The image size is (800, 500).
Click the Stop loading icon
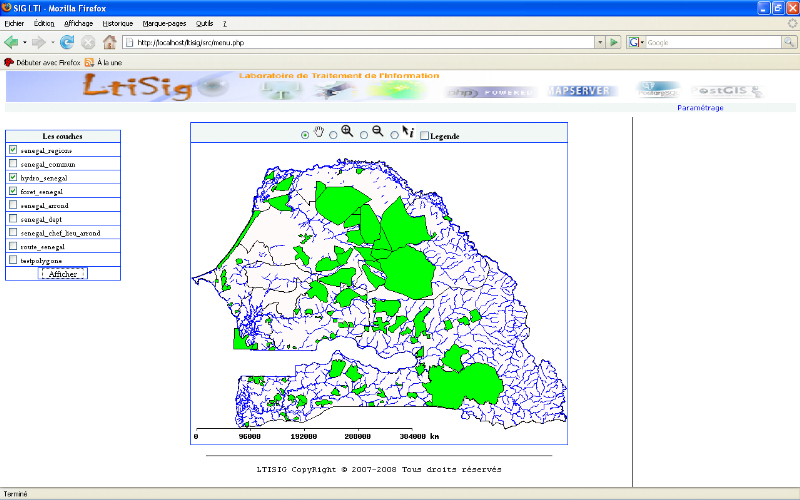point(88,42)
